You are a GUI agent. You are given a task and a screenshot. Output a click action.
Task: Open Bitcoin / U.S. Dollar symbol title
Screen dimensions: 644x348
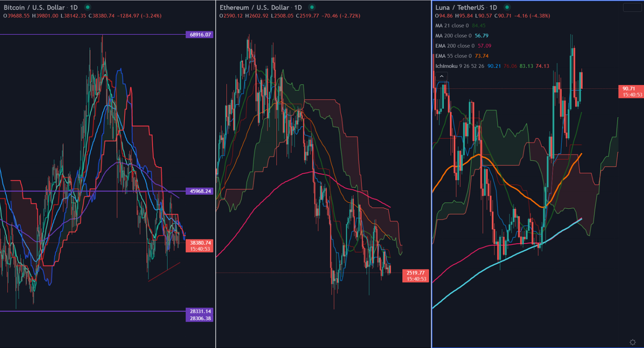(x=34, y=8)
